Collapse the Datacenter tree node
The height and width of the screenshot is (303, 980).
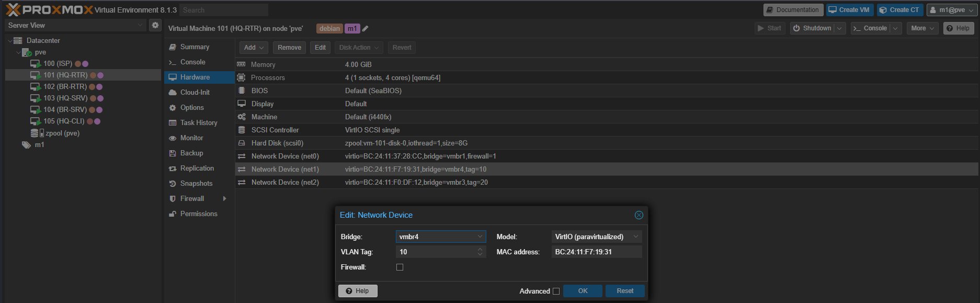[10, 41]
